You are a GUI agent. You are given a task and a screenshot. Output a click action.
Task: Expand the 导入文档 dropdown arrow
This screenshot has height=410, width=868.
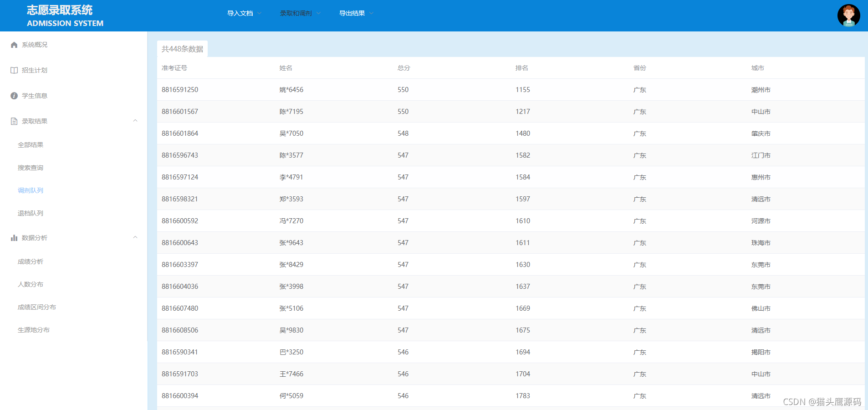(x=260, y=13)
